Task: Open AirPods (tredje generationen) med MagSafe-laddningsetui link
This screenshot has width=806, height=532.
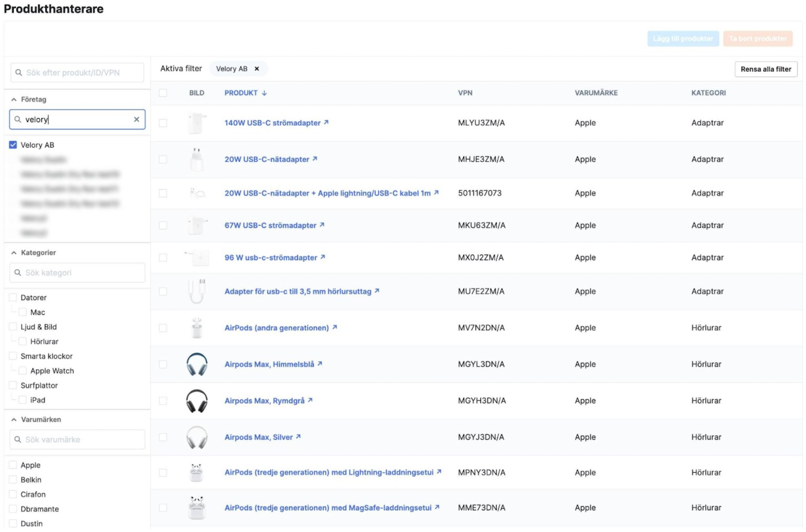Action: tap(328, 508)
